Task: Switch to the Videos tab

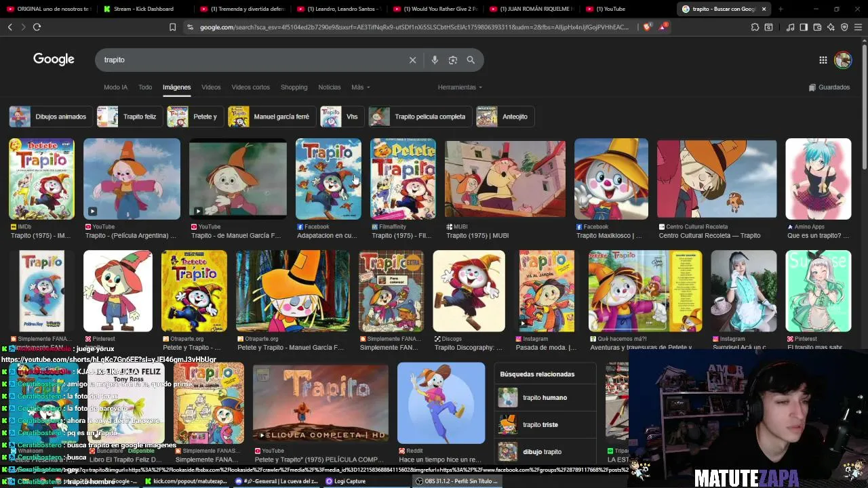Action: pos(211,87)
